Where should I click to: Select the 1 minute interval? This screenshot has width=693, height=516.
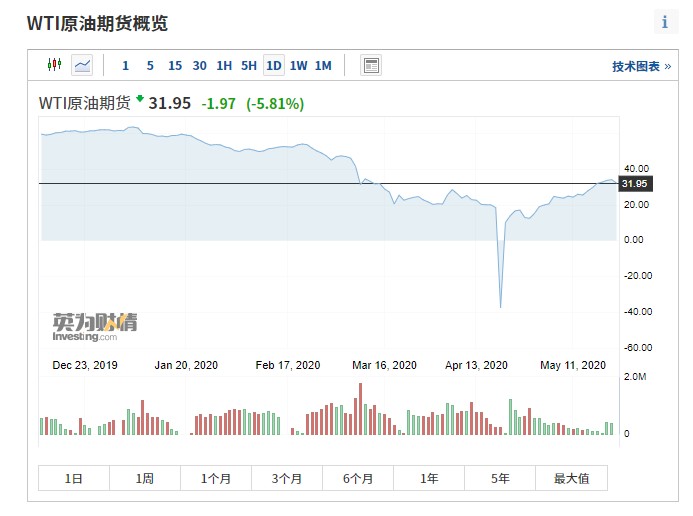coord(126,66)
